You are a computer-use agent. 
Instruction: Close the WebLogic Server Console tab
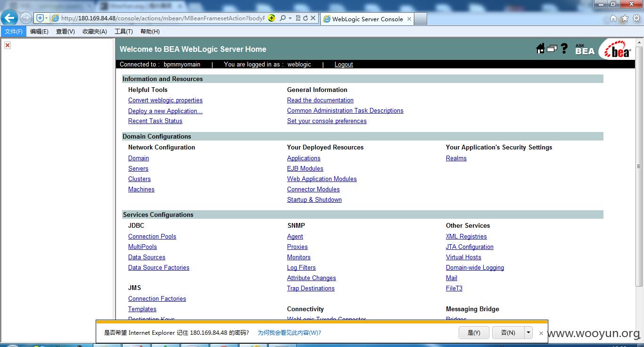pos(409,19)
